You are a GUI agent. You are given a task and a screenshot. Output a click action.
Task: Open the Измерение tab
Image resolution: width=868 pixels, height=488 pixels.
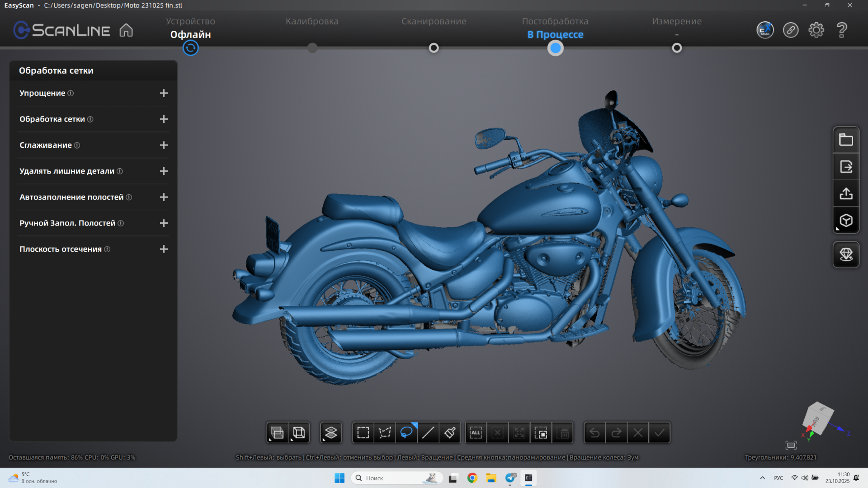point(676,21)
